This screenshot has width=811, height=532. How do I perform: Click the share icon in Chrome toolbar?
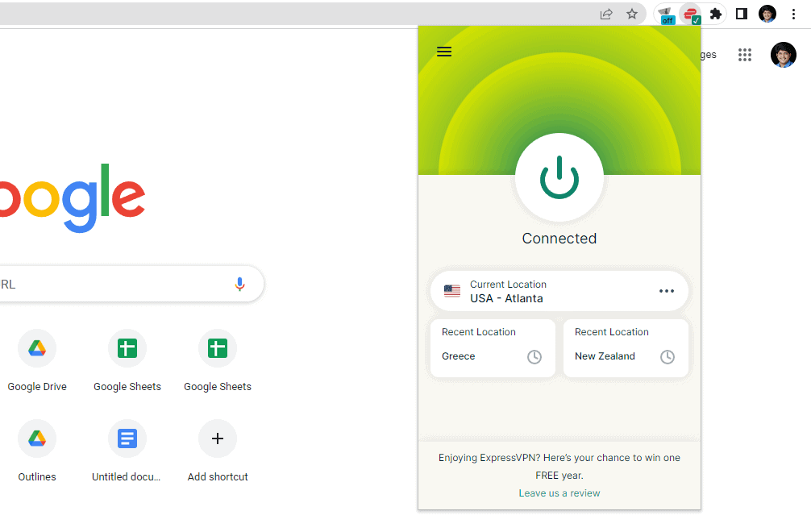coord(606,14)
